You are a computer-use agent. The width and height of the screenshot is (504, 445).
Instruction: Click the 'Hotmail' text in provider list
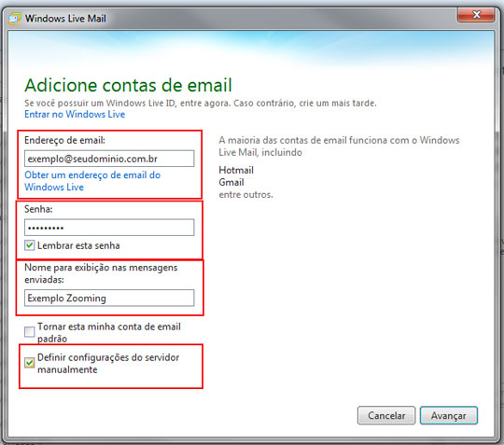click(236, 170)
